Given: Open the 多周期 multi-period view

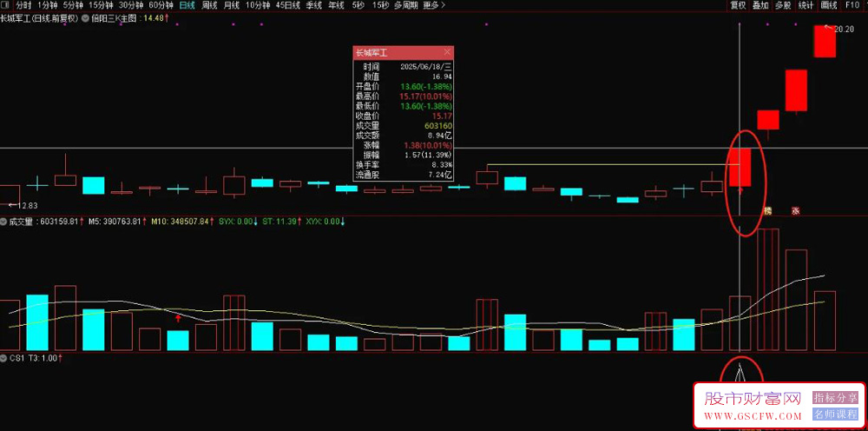Looking at the screenshot, I should [405, 5].
